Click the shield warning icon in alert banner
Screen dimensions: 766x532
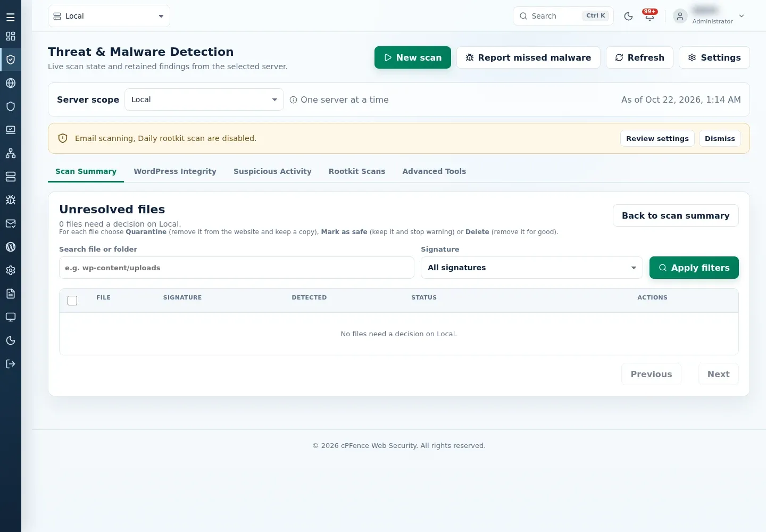63,138
